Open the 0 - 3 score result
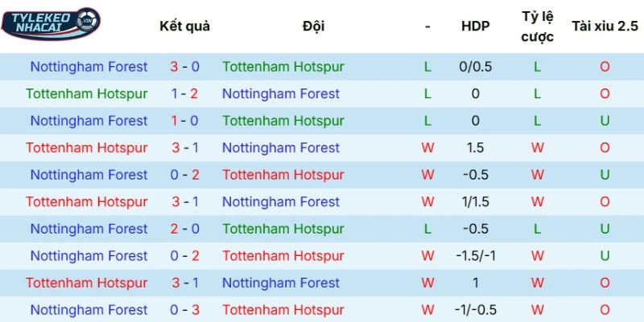The width and height of the screenshot is (644, 322). [184, 310]
